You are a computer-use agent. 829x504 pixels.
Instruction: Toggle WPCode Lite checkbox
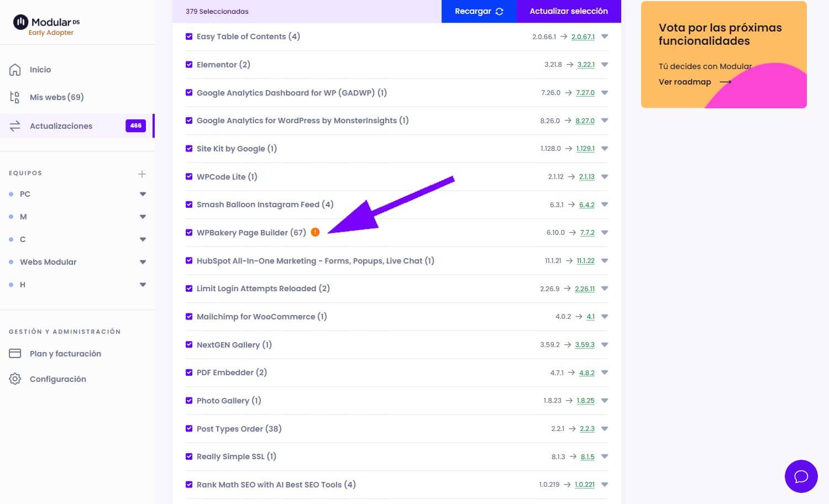coord(189,176)
